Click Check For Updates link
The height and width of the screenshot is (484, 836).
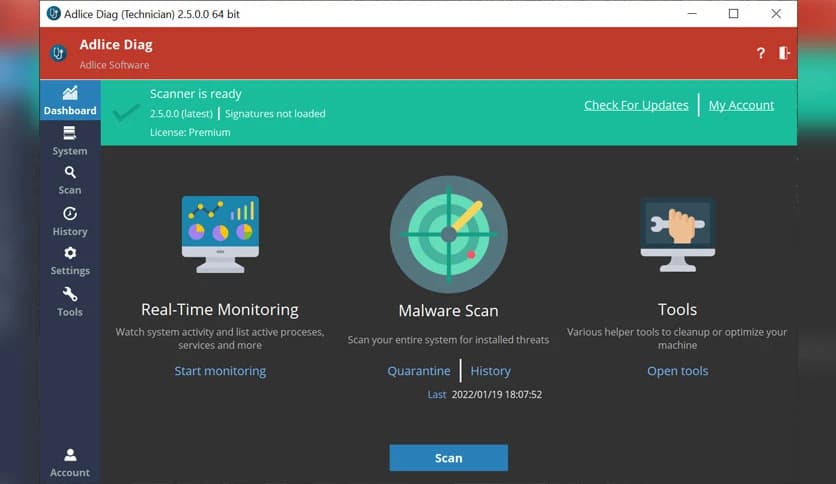click(636, 105)
